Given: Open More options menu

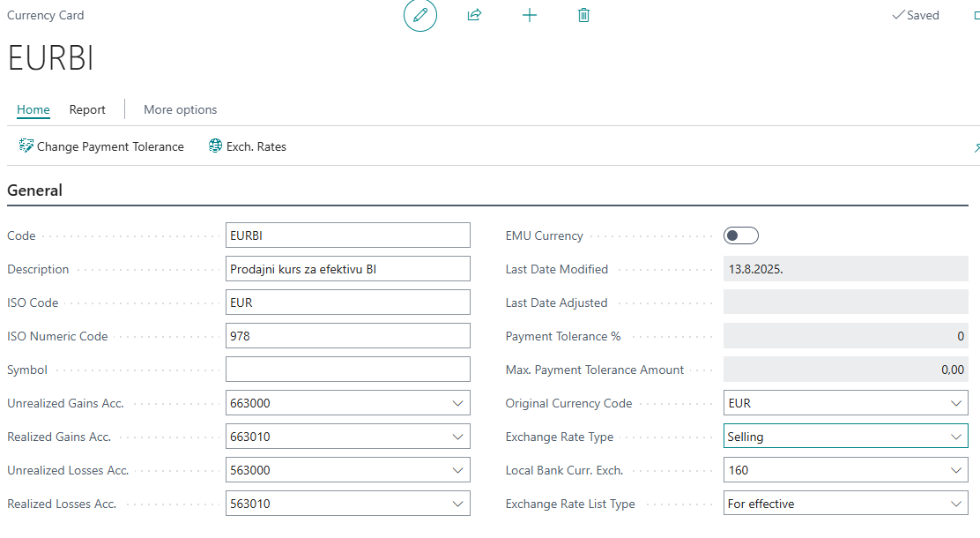Looking at the screenshot, I should pos(180,109).
